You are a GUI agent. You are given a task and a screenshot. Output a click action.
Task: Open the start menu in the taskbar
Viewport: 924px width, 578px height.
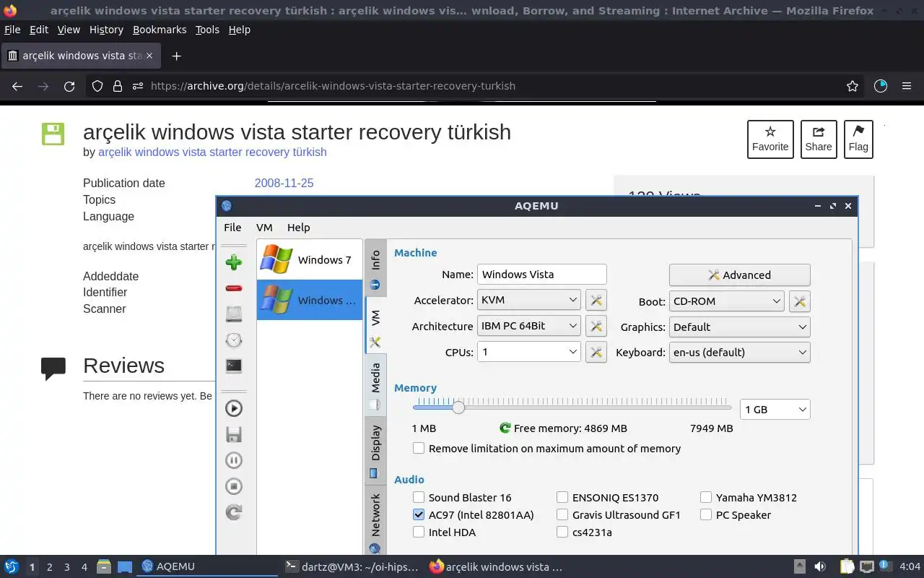point(12,566)
